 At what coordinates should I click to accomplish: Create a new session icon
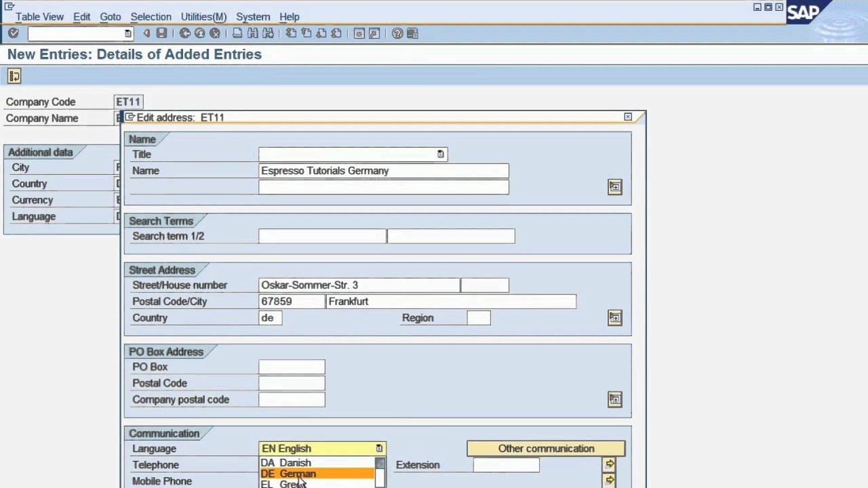pos(359,33)
